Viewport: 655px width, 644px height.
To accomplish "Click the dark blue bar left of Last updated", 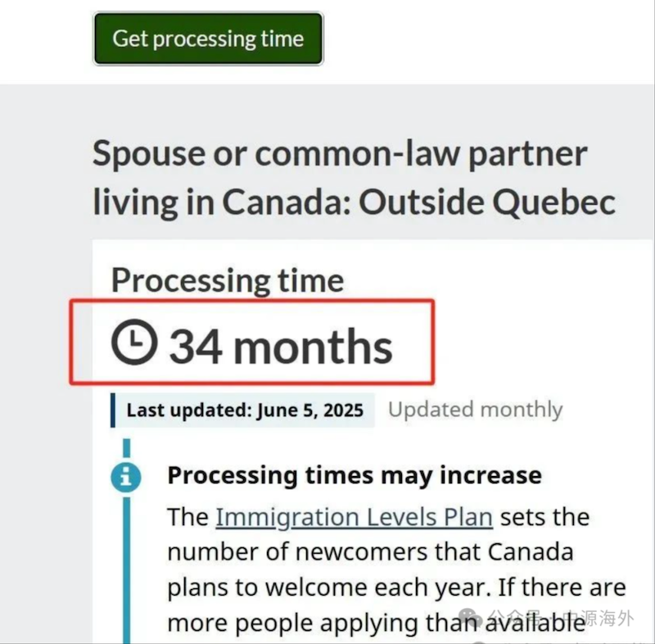I will (x=113, y=410).
